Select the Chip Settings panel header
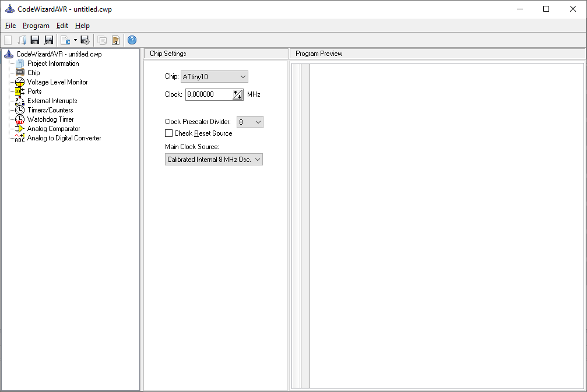587x392 pixels. (x=216, y=54)
